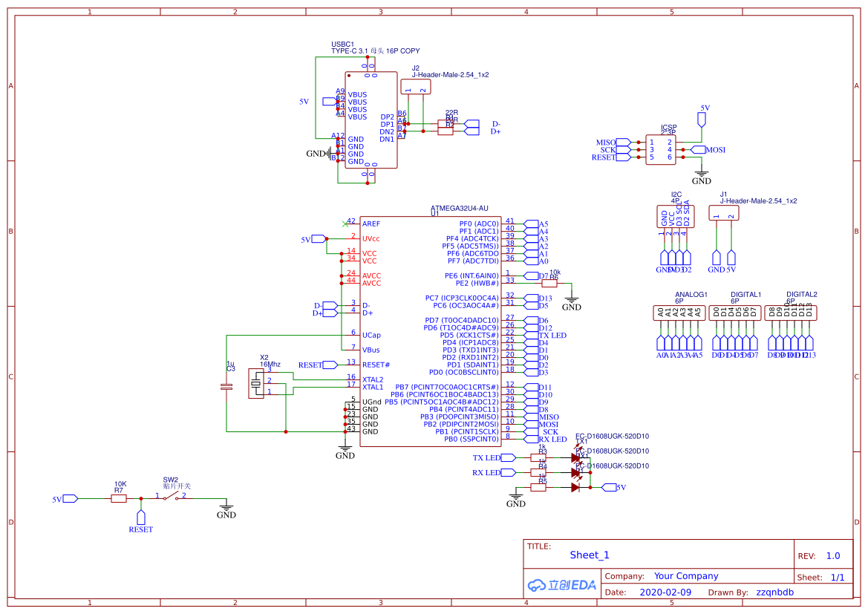Click the 5V net flag above ICSP
868x614 pixels.
click(x=702, y=119)
